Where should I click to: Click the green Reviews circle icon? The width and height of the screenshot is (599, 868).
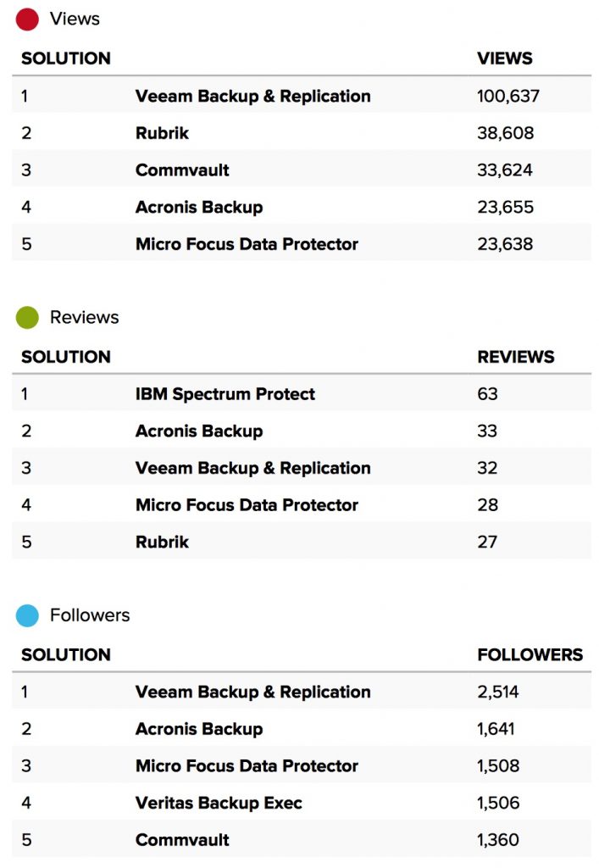(27, 318)
